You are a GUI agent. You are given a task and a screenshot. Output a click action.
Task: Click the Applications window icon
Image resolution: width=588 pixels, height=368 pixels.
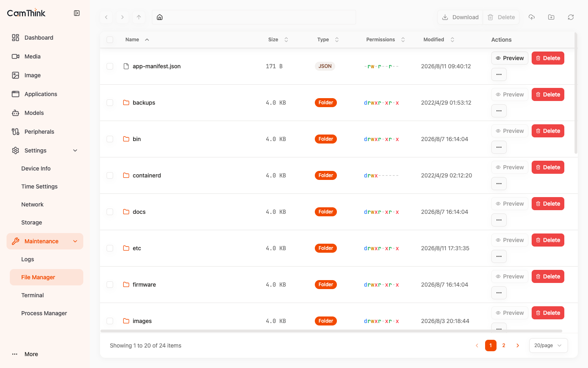(x=16, y=94)
